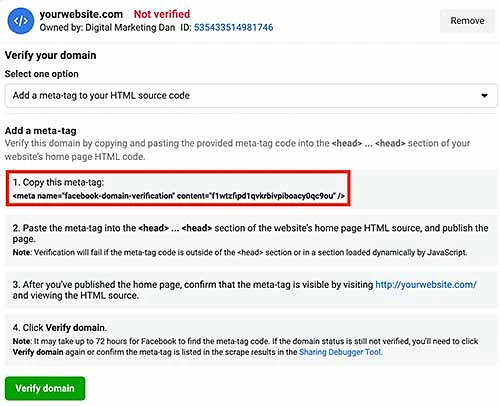Click step 2 'Paste the meta-tag' instruction
Viewport: 500px width, 406px height.
[x=250, y=233]
